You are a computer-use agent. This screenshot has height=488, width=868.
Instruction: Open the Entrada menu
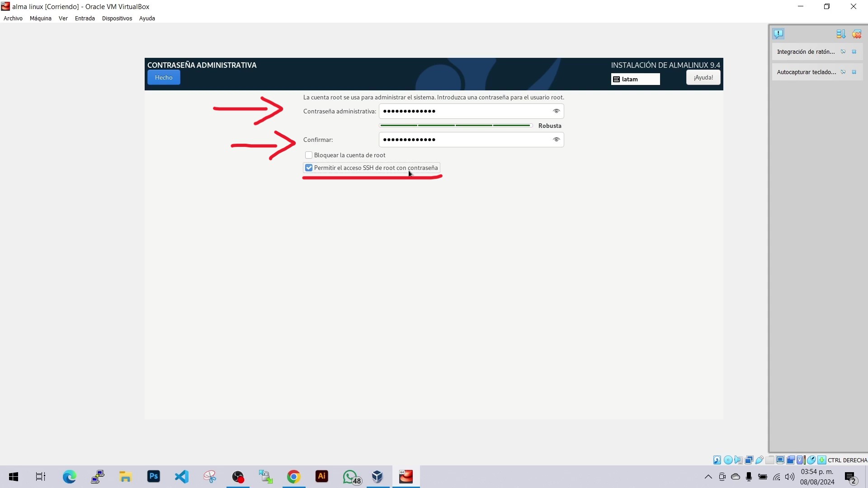click(85, 19)
